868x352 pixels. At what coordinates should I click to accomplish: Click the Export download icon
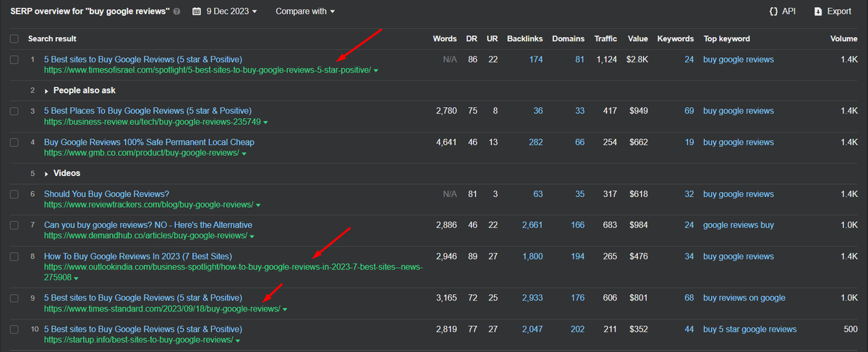[818, 12]
